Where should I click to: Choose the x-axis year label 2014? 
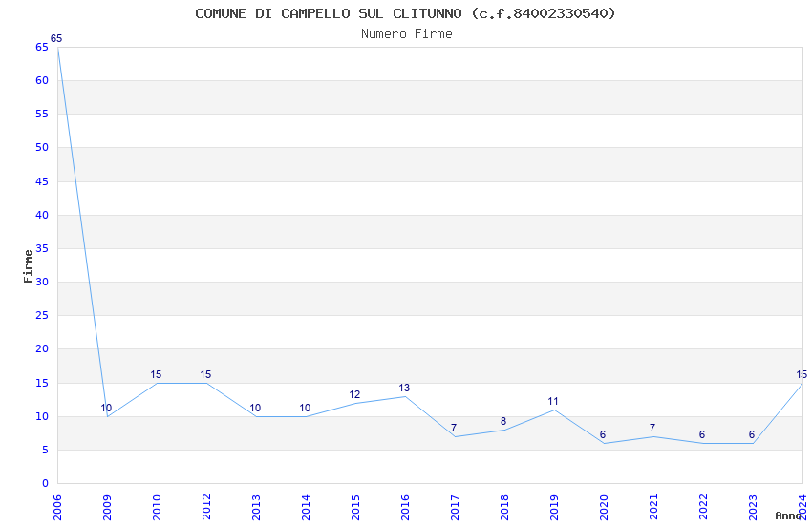pyautogui.click(x=306, y=508)
